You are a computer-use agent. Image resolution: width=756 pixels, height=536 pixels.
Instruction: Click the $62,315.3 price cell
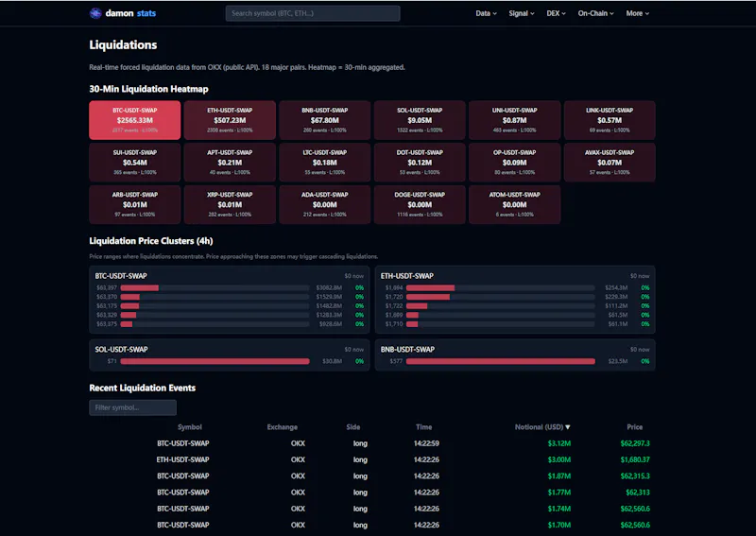pos(635,476)
